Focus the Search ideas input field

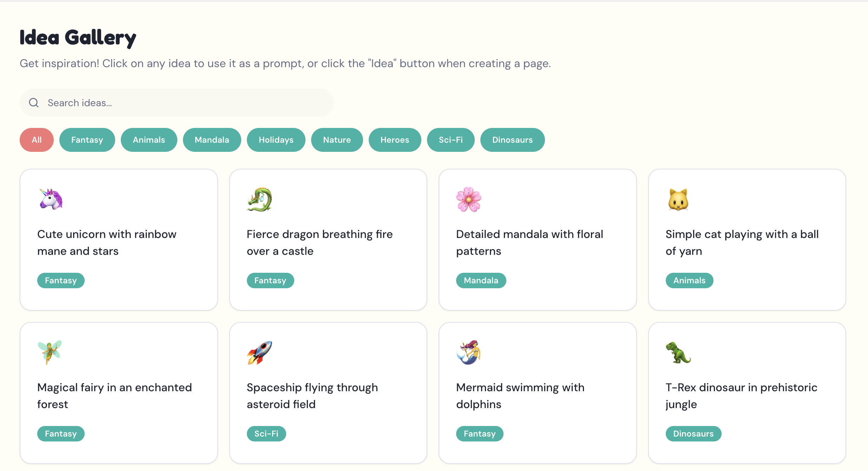186,103
